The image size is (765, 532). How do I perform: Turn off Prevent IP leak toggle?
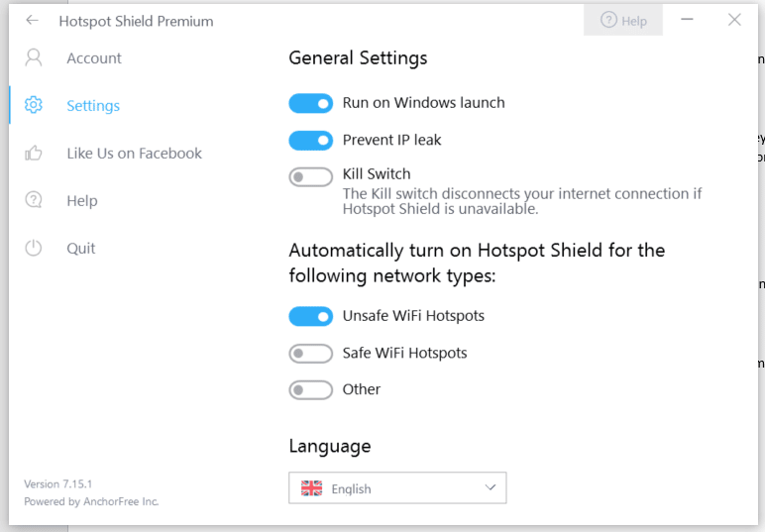(x=311, y=141)
